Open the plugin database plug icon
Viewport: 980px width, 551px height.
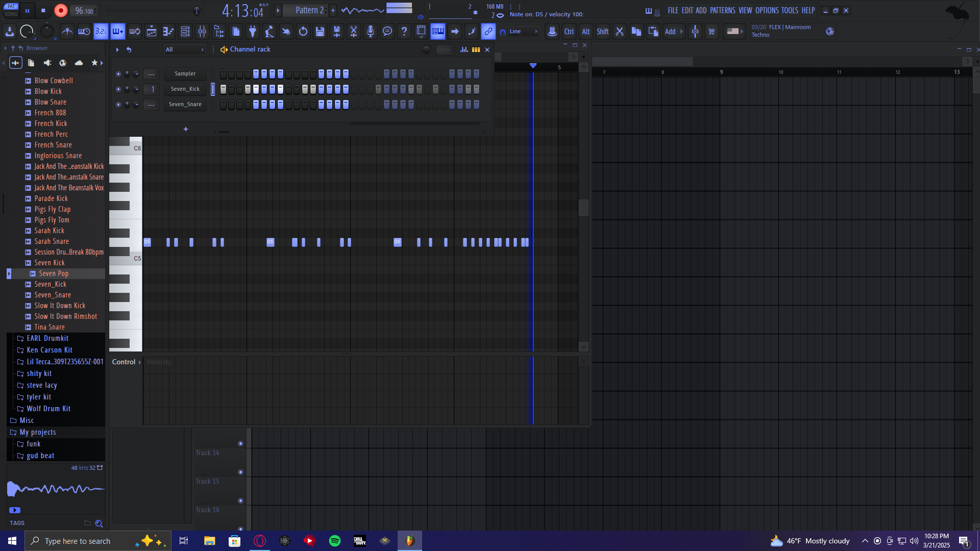coord(253,32)
